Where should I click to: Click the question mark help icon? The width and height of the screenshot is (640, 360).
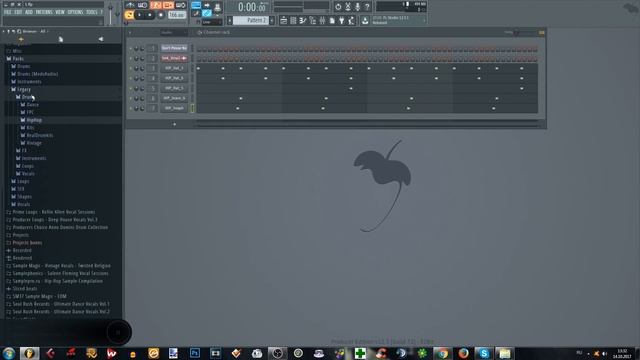coord(367,7)
